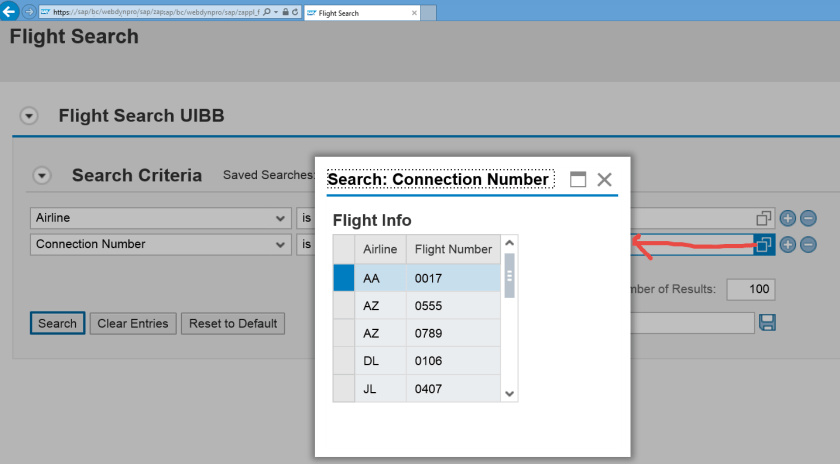The height and width of the screenshot is (464, 840).
Task: Add a row after the Airline criterion
Action: (788, 218)
